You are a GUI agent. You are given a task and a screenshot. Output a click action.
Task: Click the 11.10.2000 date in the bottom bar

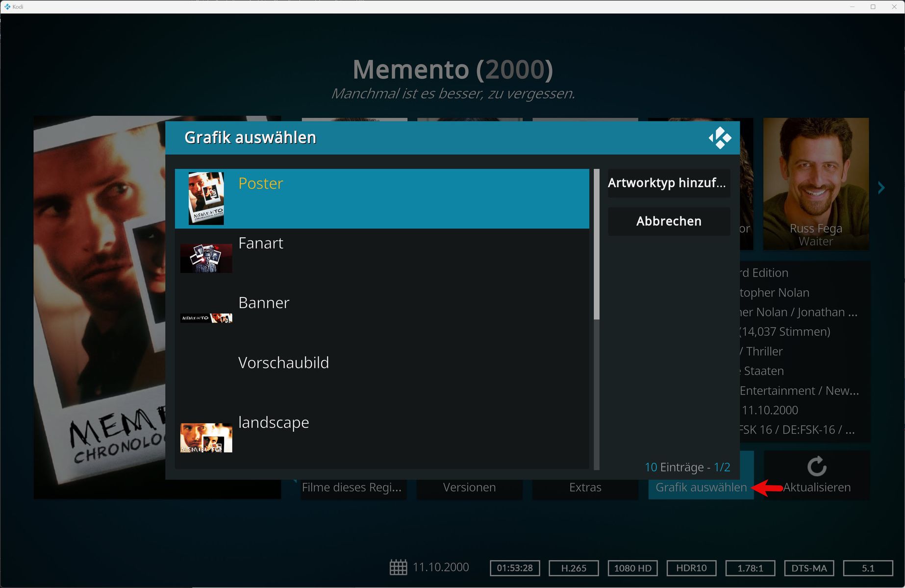pos(441,567)
